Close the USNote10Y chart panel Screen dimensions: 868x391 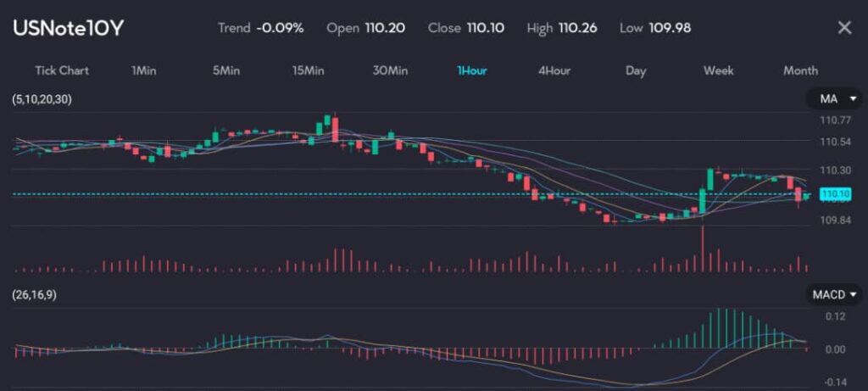click(844, 27)
